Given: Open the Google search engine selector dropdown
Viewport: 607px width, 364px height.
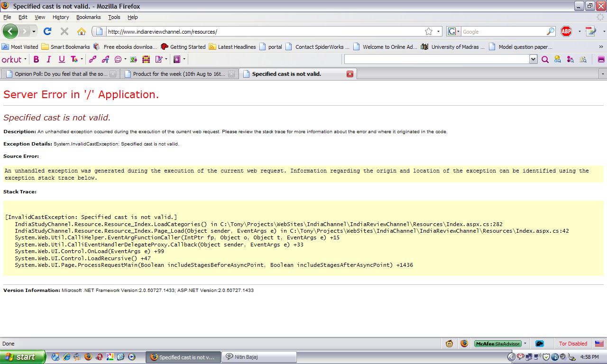Looking at the screenshot, I should [454, 31].
